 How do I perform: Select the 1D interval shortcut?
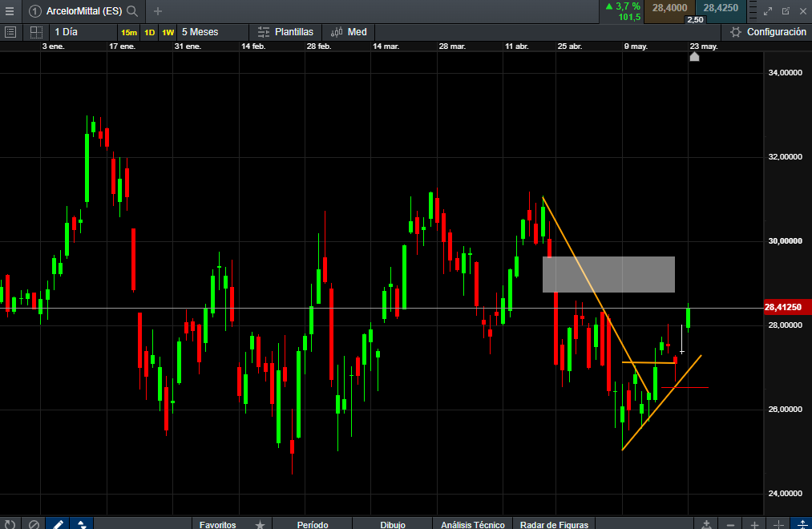pyautogui.click(x=150, y=33)
